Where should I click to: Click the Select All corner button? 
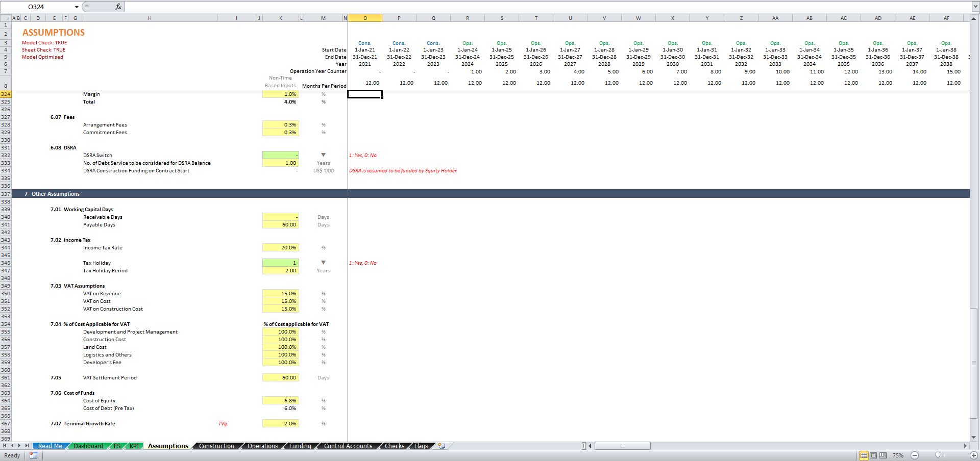tap(6, 18)
